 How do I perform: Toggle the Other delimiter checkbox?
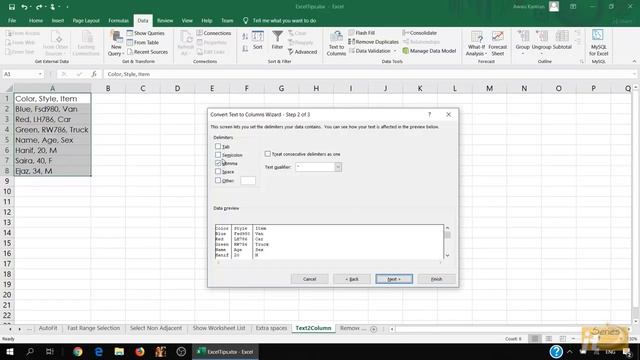coord(218,180)
